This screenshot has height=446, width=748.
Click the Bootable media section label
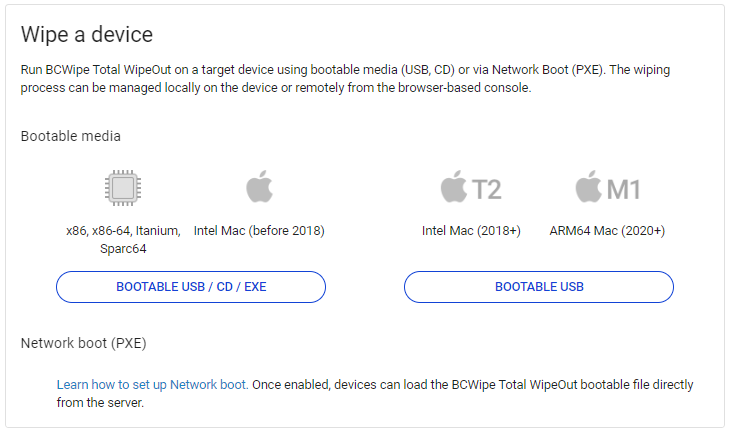pyautogui.click(x=71, y=136)
